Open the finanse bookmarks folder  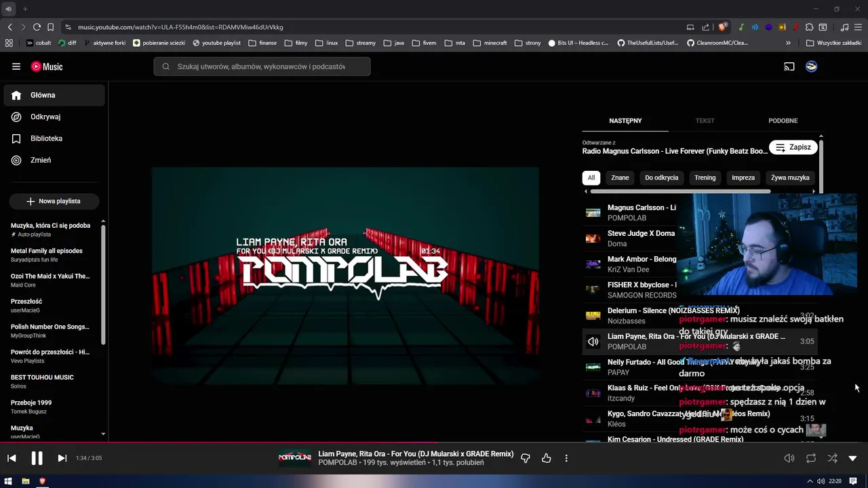262,43
